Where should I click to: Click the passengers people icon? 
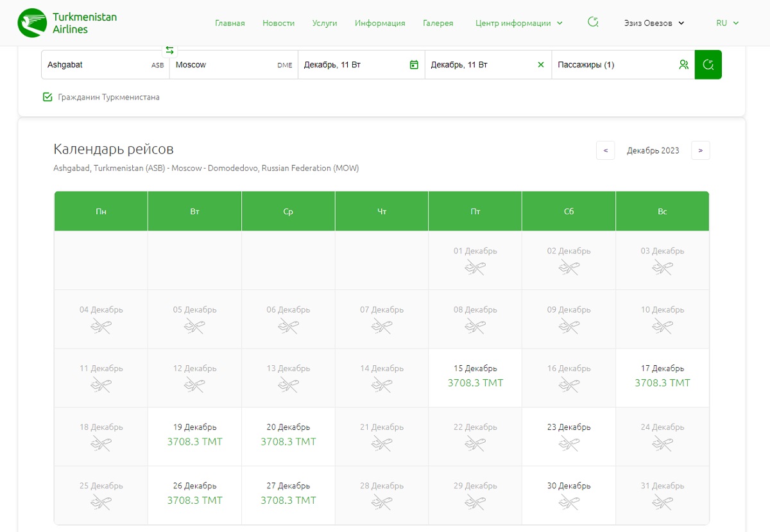(683, 65)
